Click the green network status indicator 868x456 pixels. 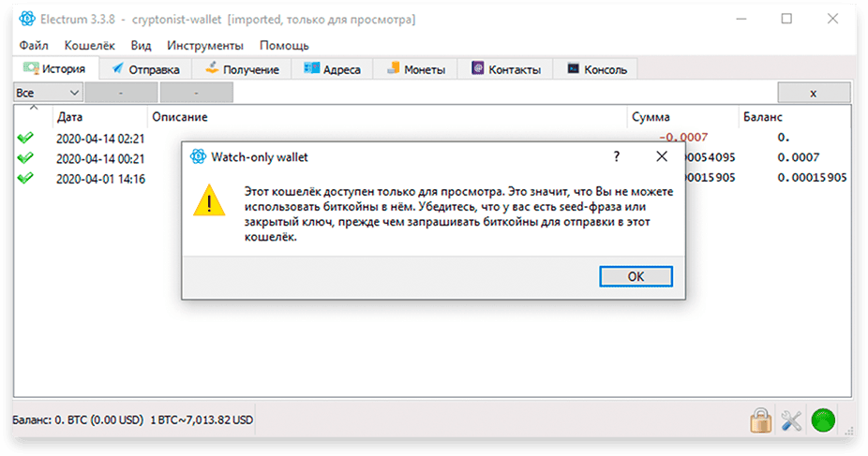(823, 420)
